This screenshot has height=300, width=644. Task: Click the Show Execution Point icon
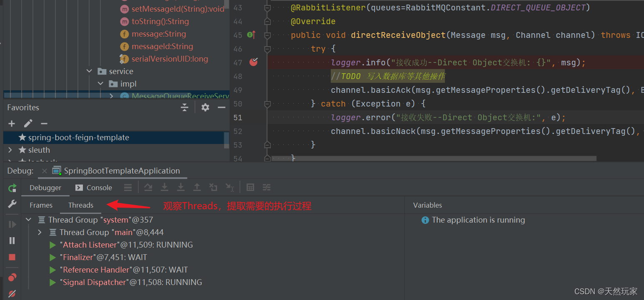click(128, 188)
